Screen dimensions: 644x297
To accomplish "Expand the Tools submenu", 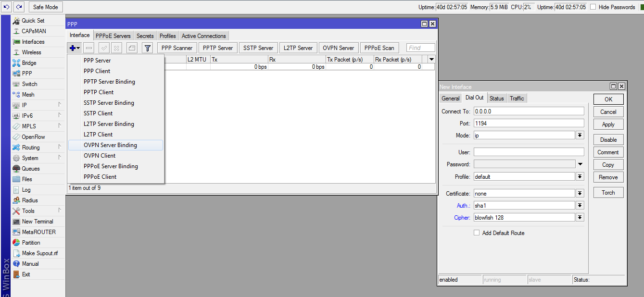I will tap(60, 211).
